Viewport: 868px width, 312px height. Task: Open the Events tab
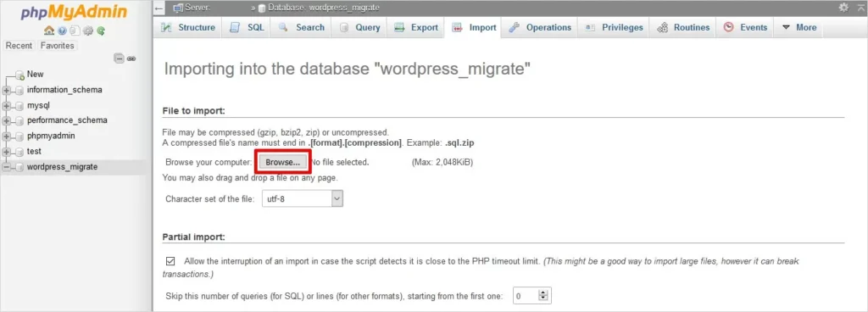[x=745, y=27]
